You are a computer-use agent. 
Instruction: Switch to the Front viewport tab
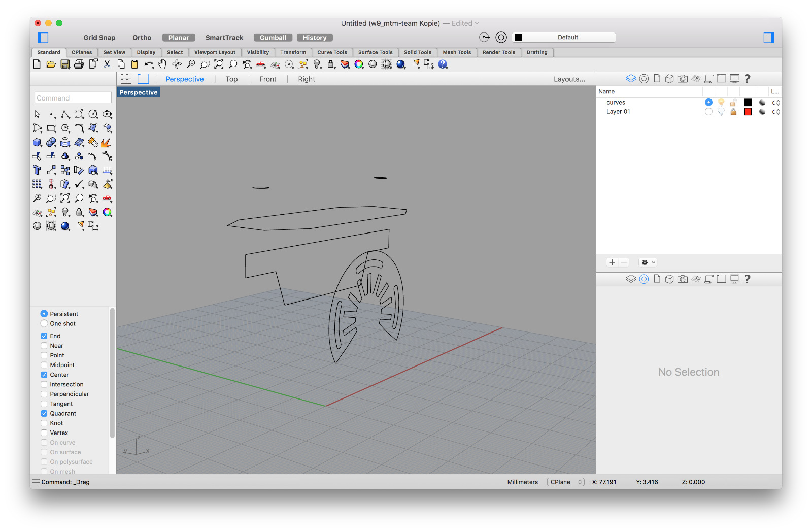[x=267, y=79]
